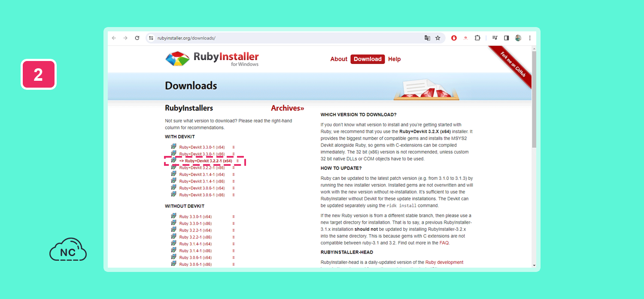The width and height of the screenshot is (644, 299).
Task: Click installer icon beside Ruby 3.0.6-1 (x64)
Action: point(173,257)
